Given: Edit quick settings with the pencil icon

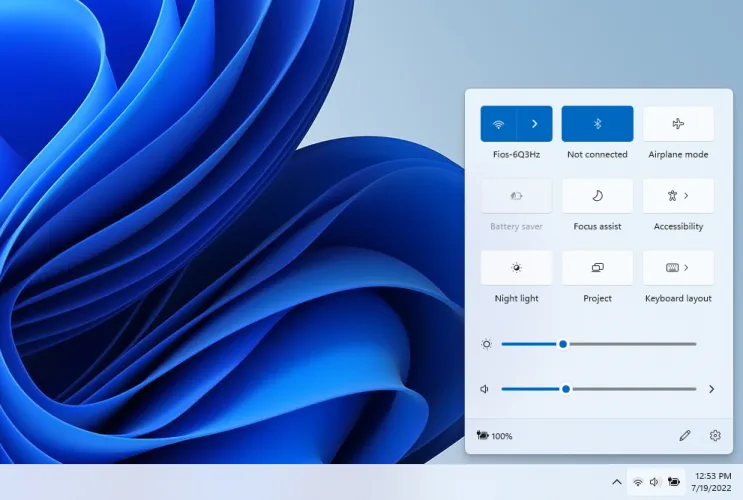Looking at the screenshot, I should (684, 436).
